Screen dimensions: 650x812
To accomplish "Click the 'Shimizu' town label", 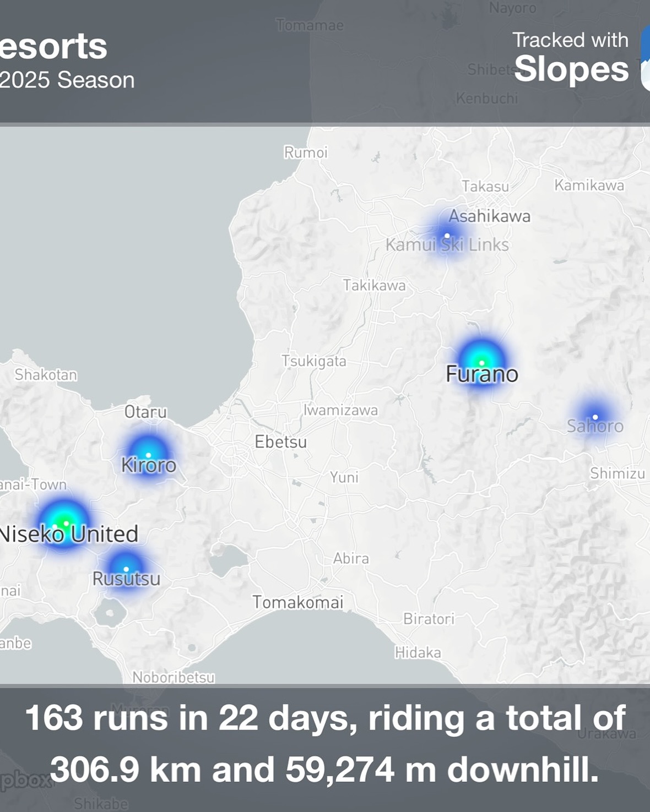I will [617, 473].
